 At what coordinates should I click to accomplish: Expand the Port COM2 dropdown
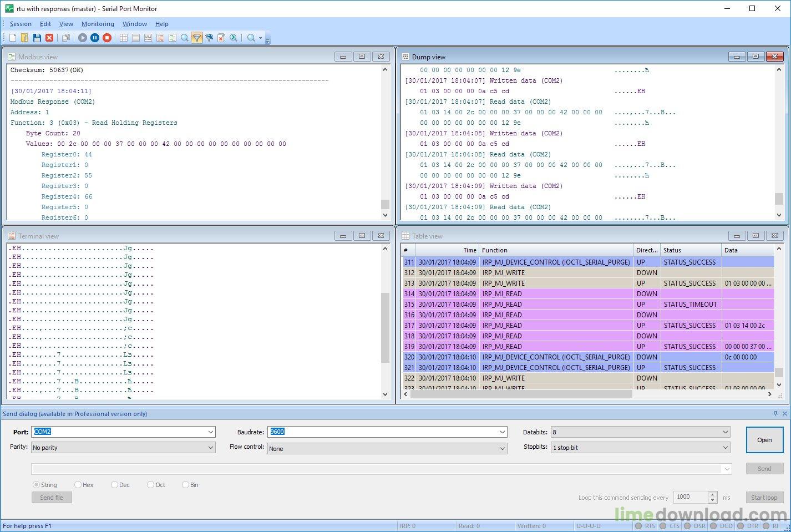tap(211, 432)
